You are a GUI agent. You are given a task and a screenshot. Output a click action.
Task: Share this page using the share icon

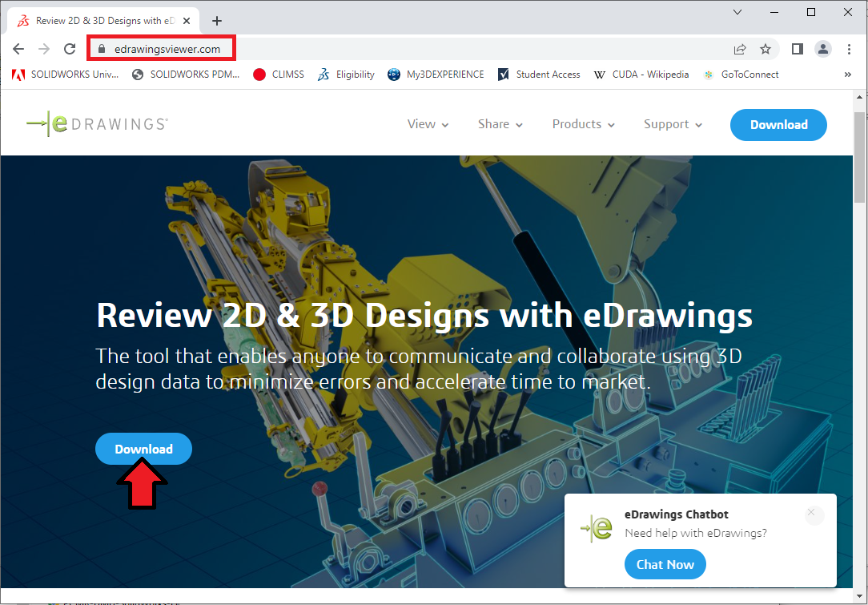(740, 49)
